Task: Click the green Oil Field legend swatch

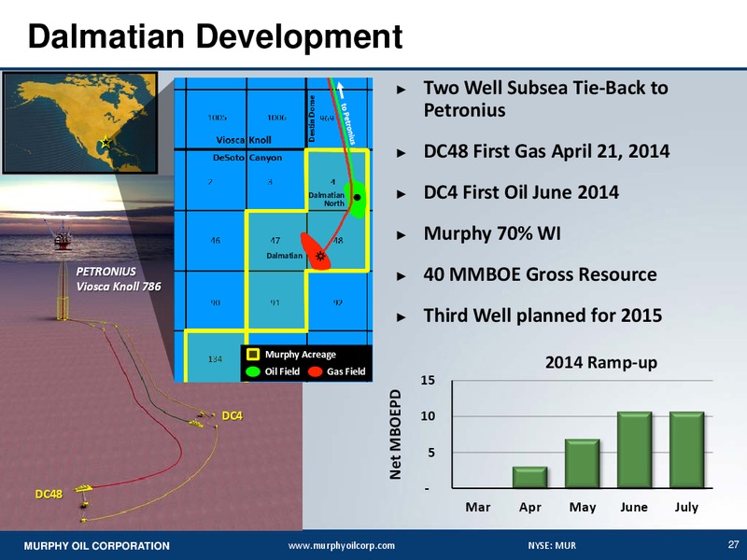Action: tap(252, 371)
